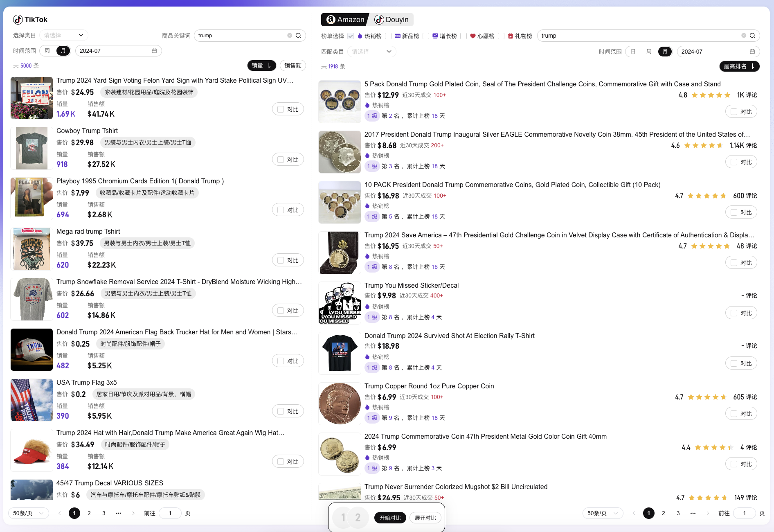
Task: Open the calendar icon in Amazon date field
Action: 752,52
